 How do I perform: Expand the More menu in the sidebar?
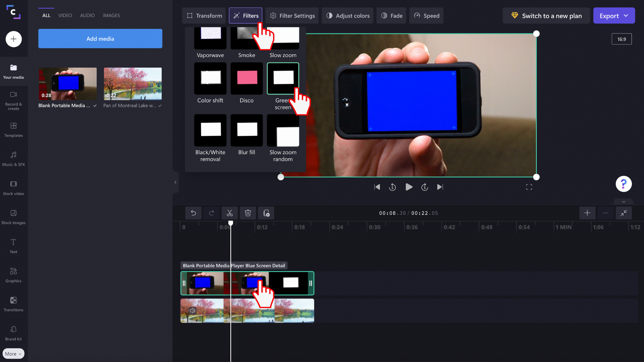(x=13, y=353)
